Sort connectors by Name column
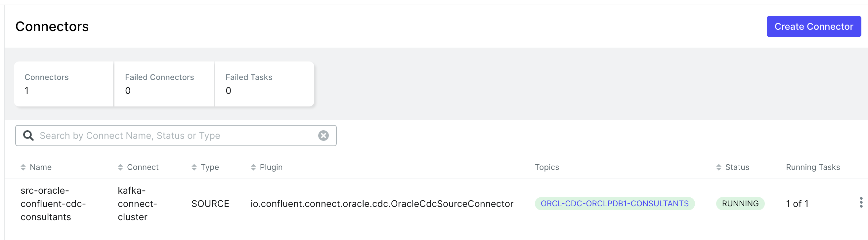 pos(23,167)
